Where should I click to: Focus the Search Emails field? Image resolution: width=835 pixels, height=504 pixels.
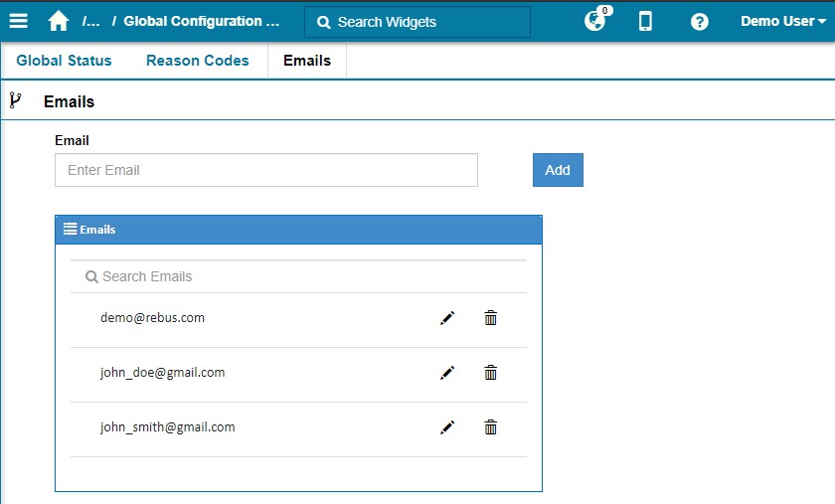point(298,276)
